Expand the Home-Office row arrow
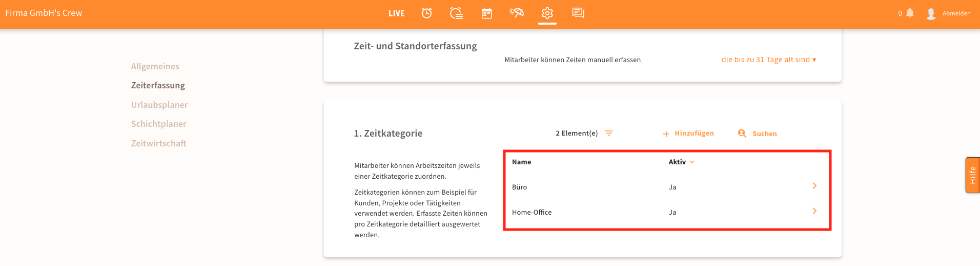 tap(814, 211)
